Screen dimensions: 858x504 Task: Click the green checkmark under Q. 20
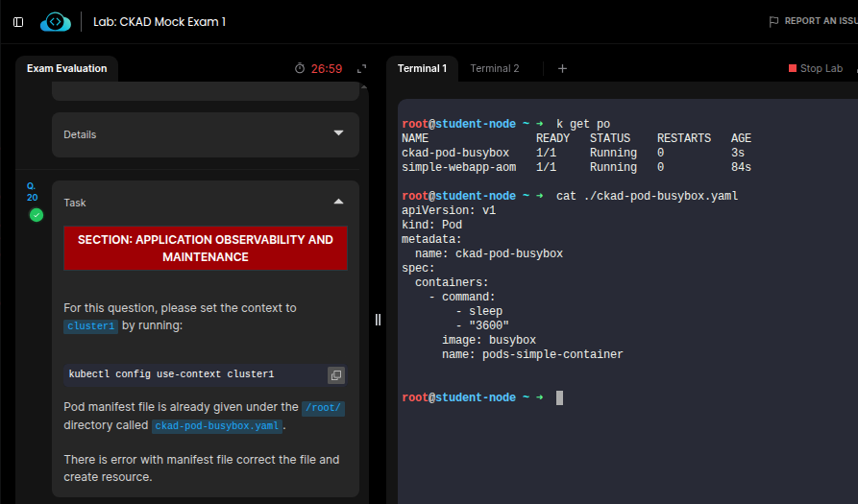pos(37,215)
